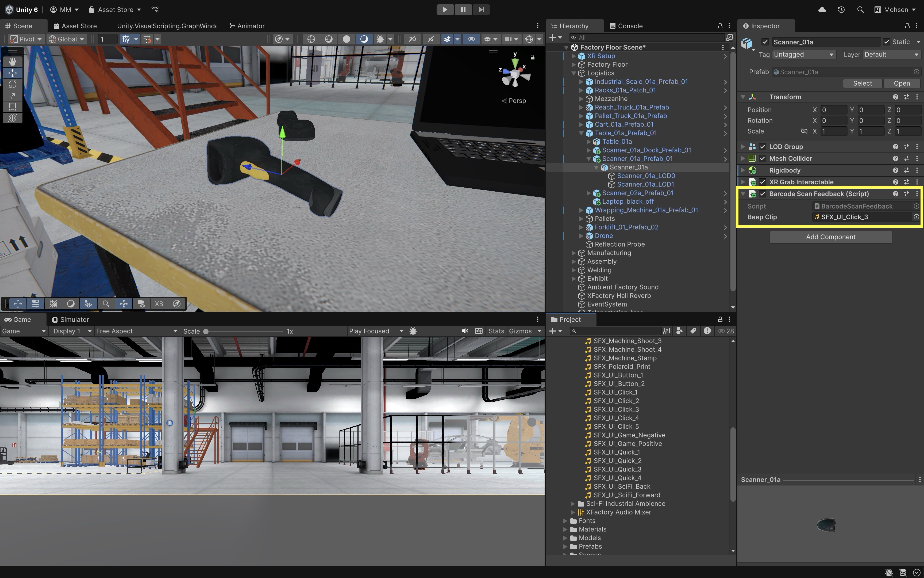The height and width of the screenshot is (578, 924).
Task: Switch to the Animator tab
Action: click(x=247, y=26)
